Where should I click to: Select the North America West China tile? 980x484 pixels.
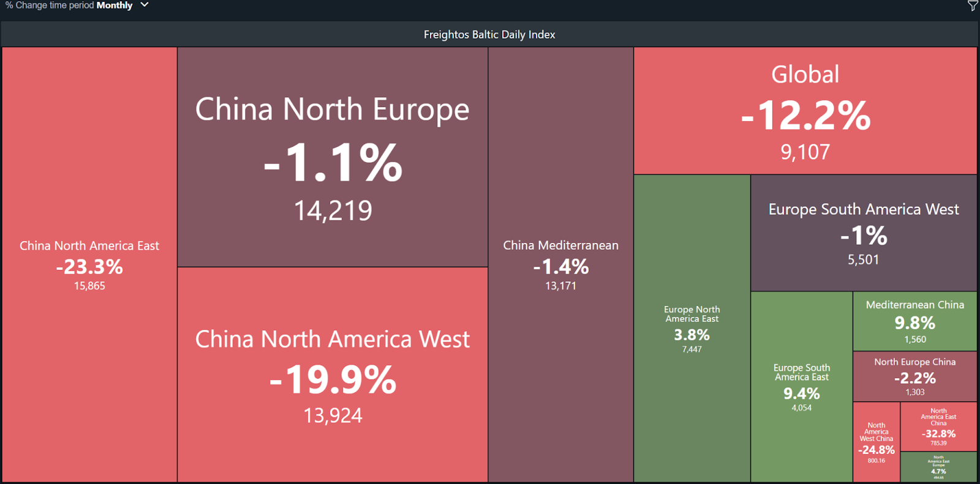coord(876,442)
